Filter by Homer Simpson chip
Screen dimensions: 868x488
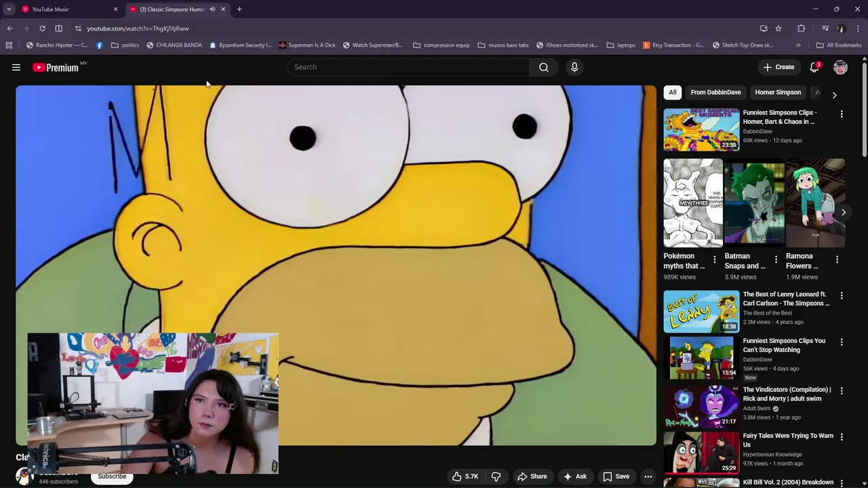tap(778, 92)
